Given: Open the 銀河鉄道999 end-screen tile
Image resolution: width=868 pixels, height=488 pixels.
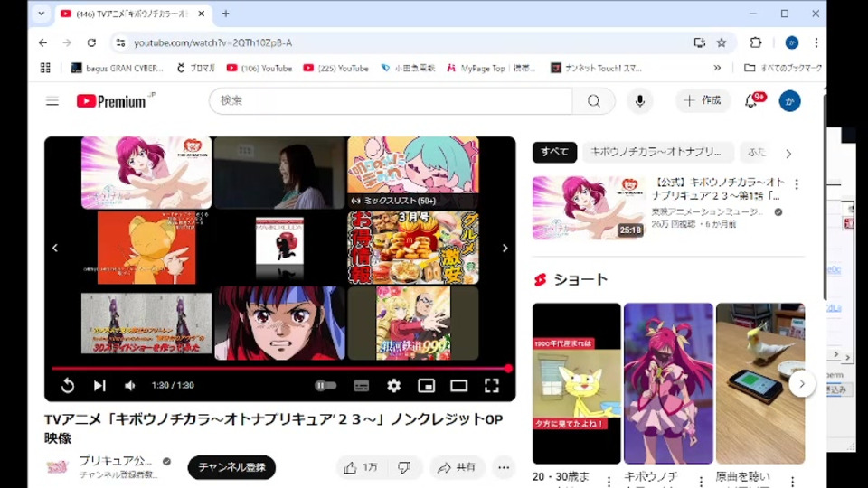Looking at the screenshot, I should 413,324.
